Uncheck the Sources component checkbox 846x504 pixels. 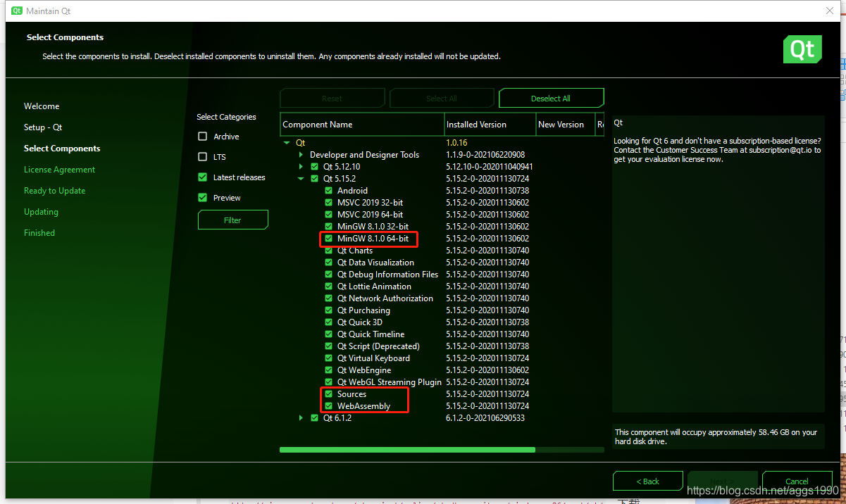click(329, 394)
